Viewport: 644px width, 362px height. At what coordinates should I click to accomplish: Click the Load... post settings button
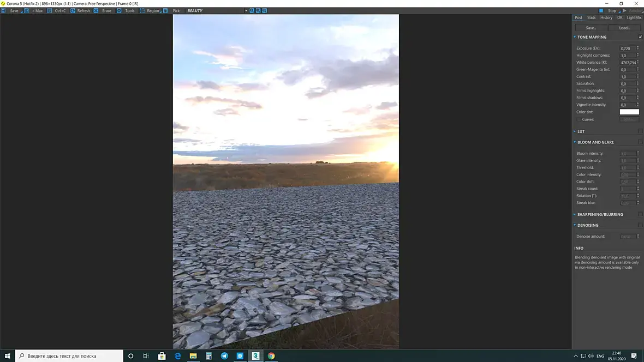click(624, 28)
